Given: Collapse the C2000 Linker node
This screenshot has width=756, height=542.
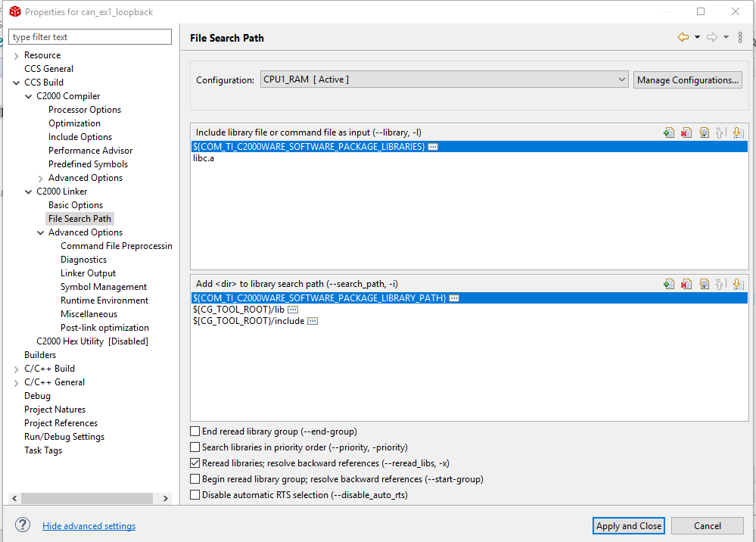Looking at the screenshot, I should pyautogui.click(x=29, y=192).
